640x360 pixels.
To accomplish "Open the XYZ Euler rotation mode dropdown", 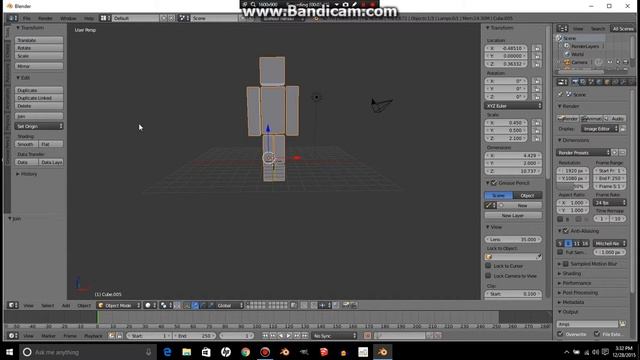I will [x=513, y=106].
